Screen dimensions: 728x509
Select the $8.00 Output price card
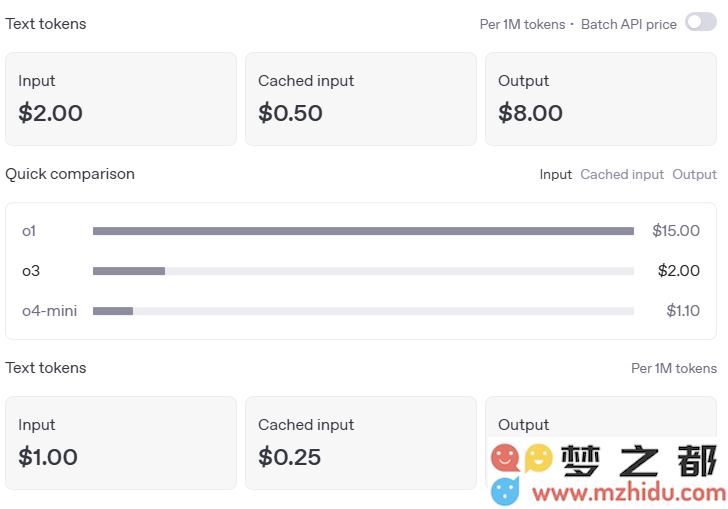click(x=601, y=99)
